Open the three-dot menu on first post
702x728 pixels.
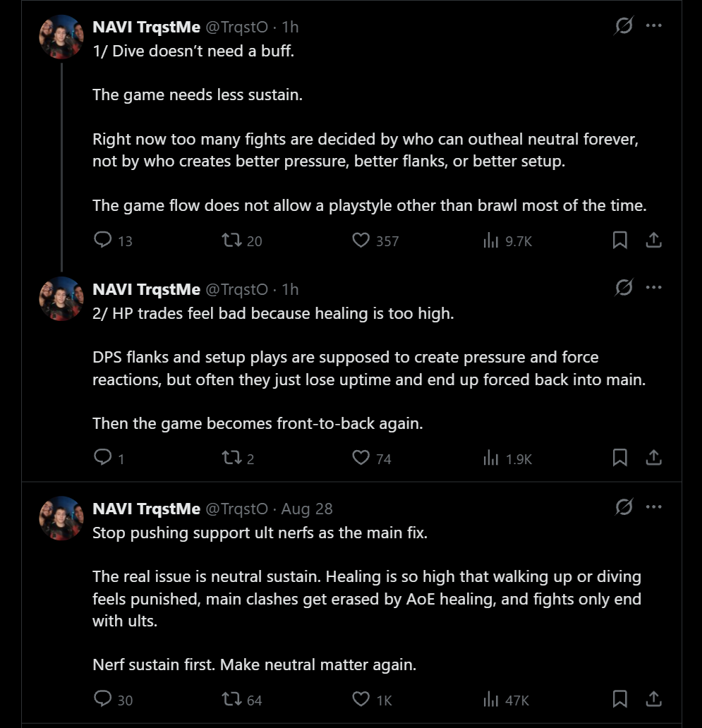coord(654,25)
